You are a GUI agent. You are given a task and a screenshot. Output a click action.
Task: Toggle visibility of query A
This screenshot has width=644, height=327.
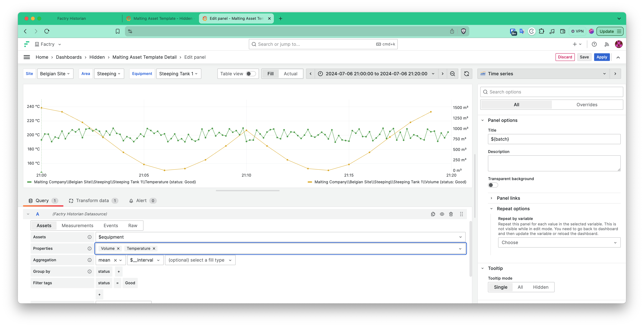coord(442,214)
